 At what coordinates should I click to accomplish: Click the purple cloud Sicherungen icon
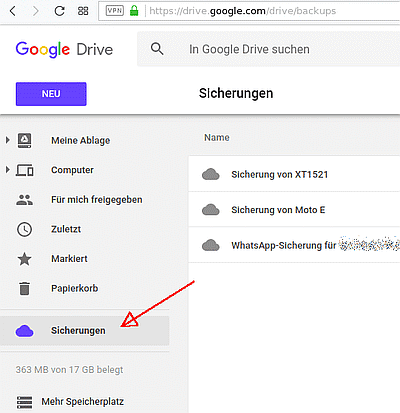click(x=25, y=331)
